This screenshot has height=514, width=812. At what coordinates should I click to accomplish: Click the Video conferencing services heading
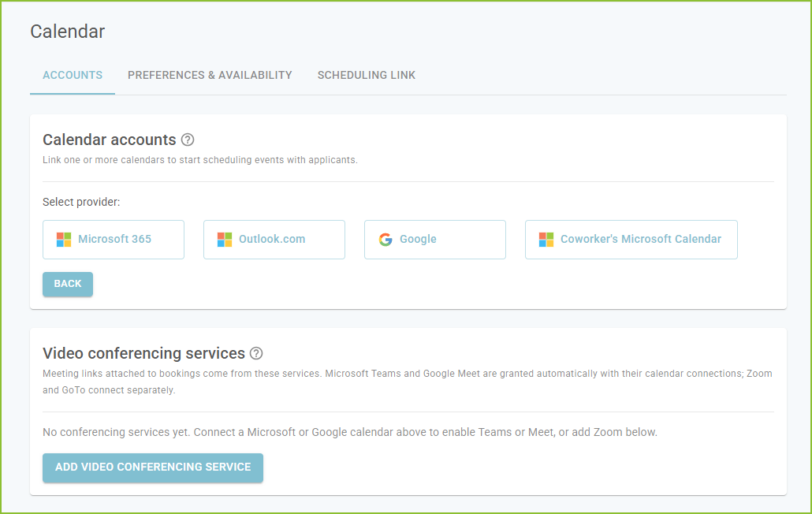click(x=143, y=353)
